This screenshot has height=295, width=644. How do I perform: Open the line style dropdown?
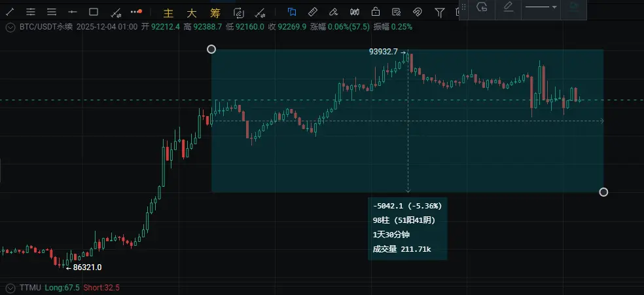click(x=541, y=7)
